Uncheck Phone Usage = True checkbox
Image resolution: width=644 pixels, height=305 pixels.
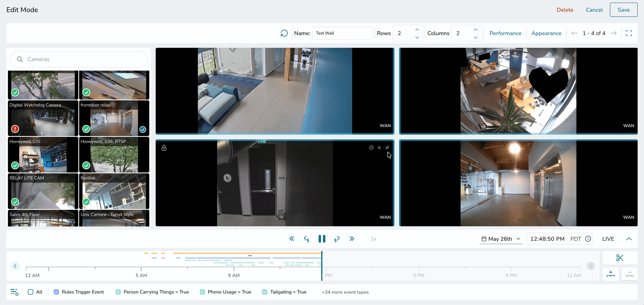[202, 292]
